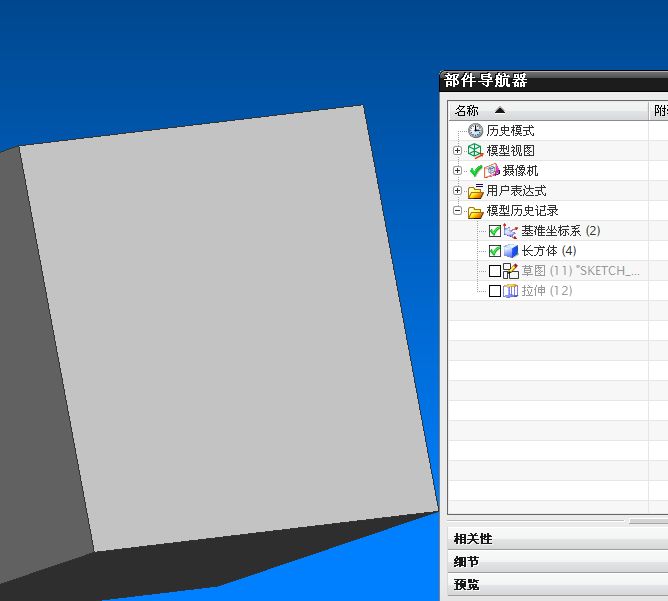Select the 拉伸 (12) feature

[x=547, y=291]
